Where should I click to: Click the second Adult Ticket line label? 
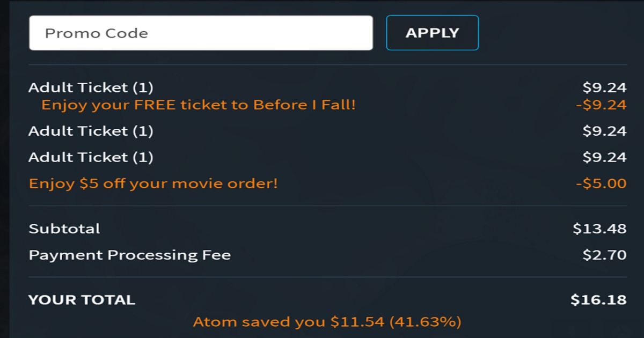[91, 131]
